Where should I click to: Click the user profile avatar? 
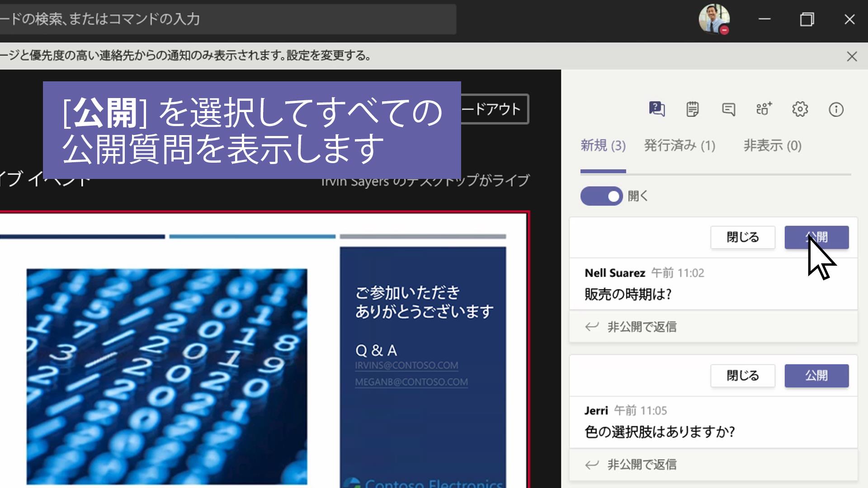click(714, 19)
